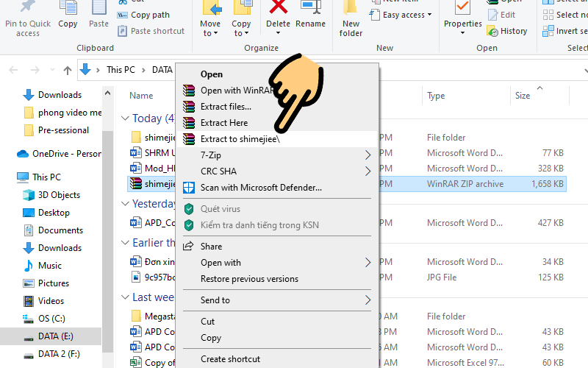
Task: Choose Extract files... in context menu
Action: click(x=277, y=107)
